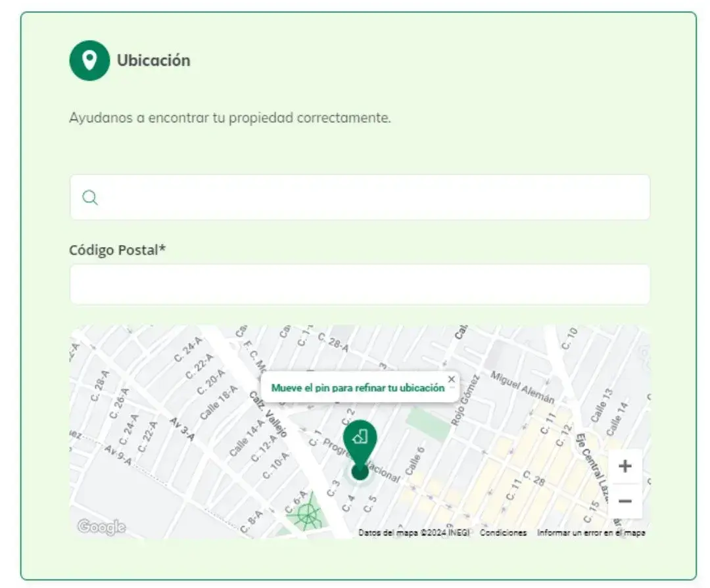This screenshot has width=710, height=588.
Task: Click the Ubicación heading text
Action: coord(153,60)
